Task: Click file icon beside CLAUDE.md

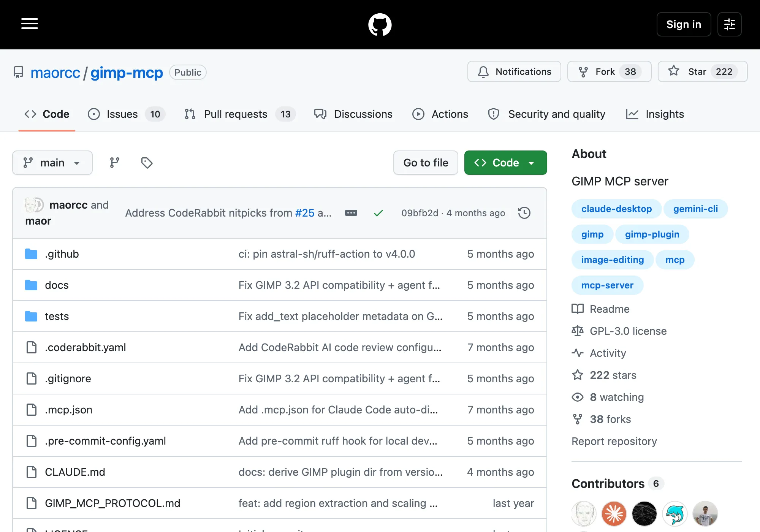Action: [31, 472]
